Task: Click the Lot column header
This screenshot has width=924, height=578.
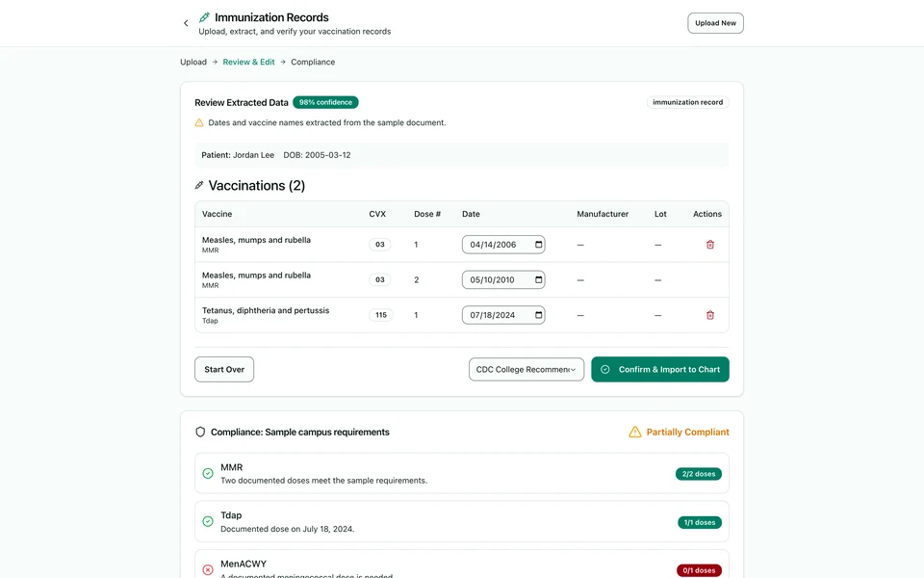Action: pyautogui.click(x=660, y=214)
